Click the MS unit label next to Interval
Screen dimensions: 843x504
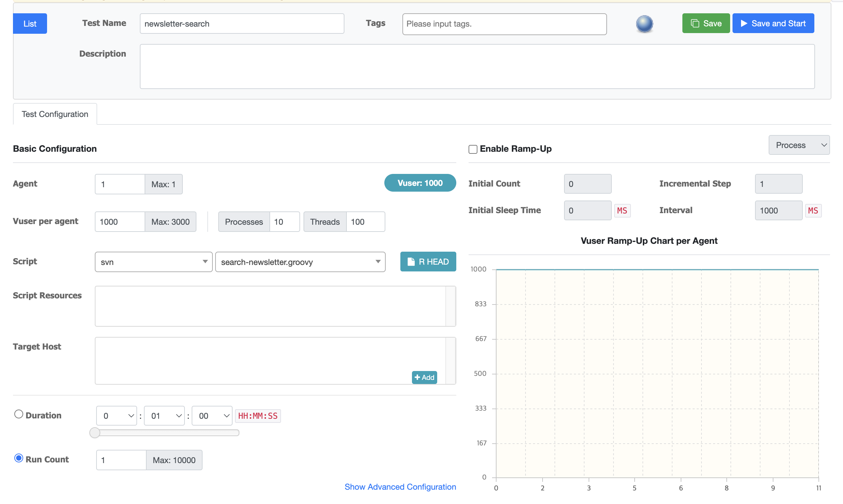click(813, 210)
